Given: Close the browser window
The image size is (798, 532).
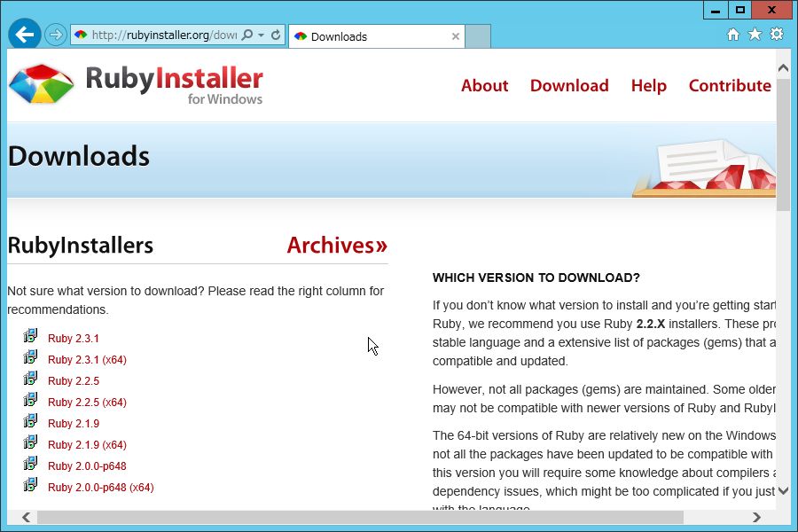Looking at the screenshot, I should pyautogui.click(x=771, y=10).
